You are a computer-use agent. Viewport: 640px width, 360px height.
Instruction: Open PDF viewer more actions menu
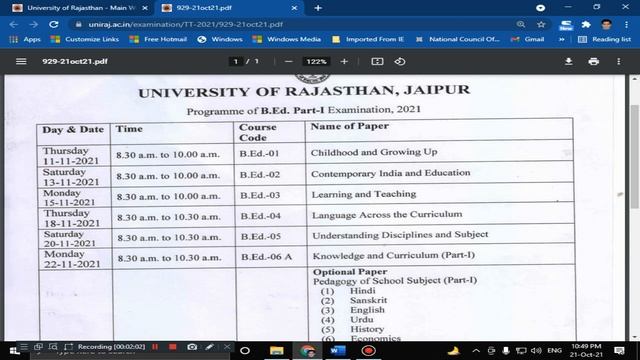tap(619, 62)
